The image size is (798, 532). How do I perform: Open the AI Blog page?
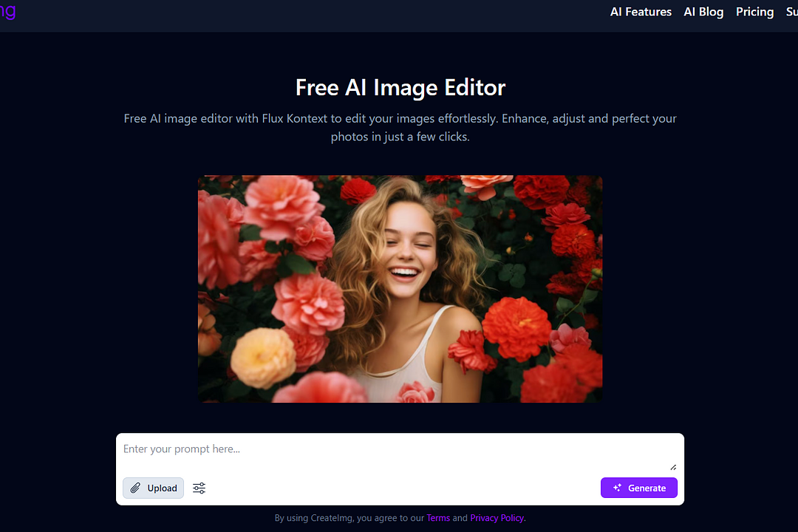(703, 12)
